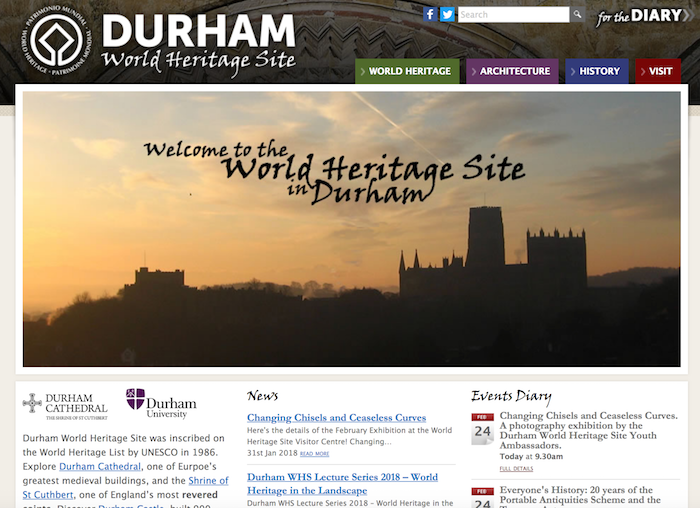The height and width of the screenshot is (508, 700).
Task: Go to the Architecture menu tab
Action: pos(512,71)
